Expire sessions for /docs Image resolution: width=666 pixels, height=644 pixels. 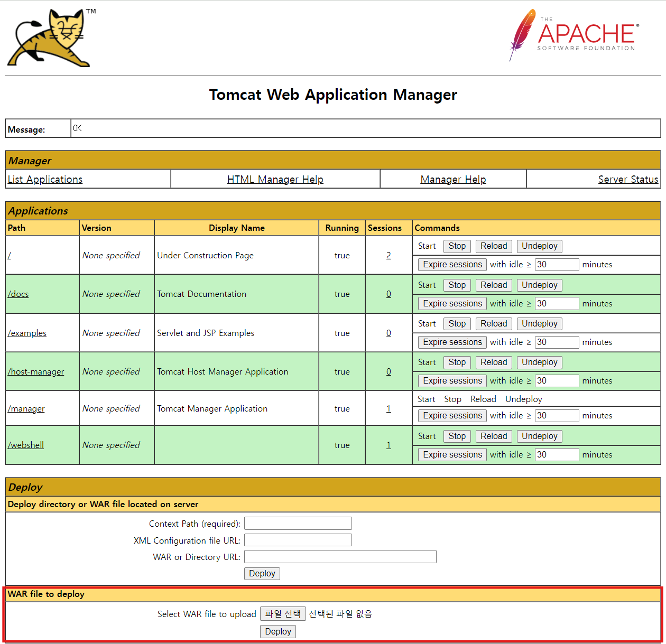[x=452, y=304]
